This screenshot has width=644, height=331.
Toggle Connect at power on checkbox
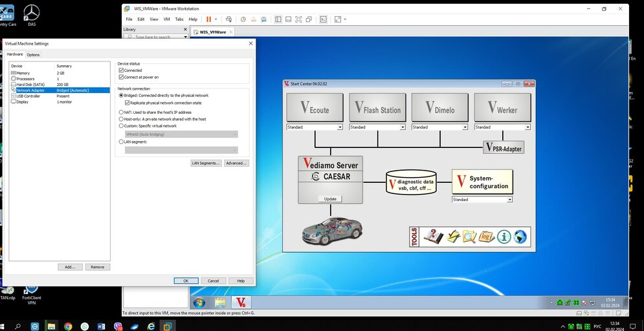121,77
